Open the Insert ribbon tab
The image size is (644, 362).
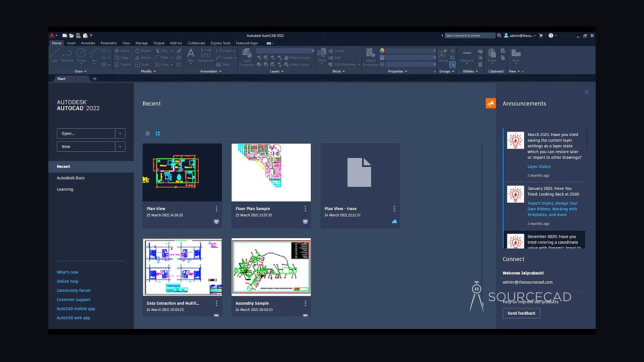pyautogui.click(x=71, y=43)
